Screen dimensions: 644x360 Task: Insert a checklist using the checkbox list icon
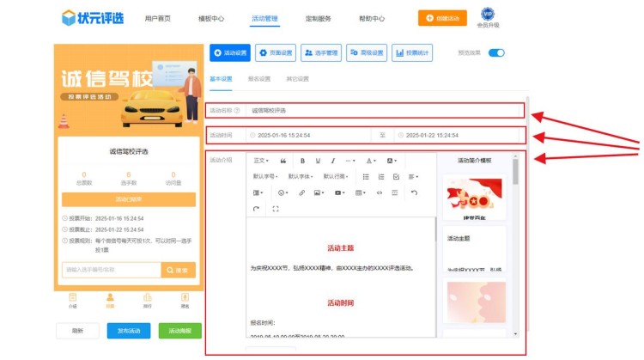(396, 176)
